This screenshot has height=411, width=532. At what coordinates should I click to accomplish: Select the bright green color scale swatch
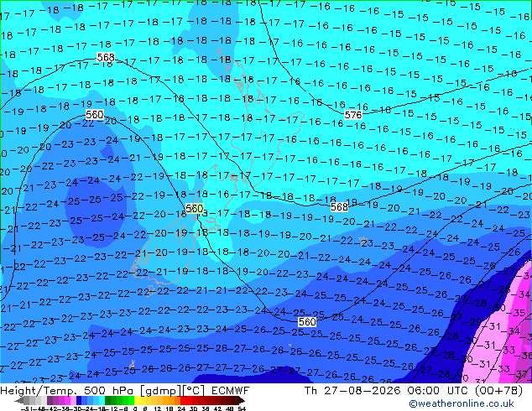pyautogui.click(x=131, y=400)
